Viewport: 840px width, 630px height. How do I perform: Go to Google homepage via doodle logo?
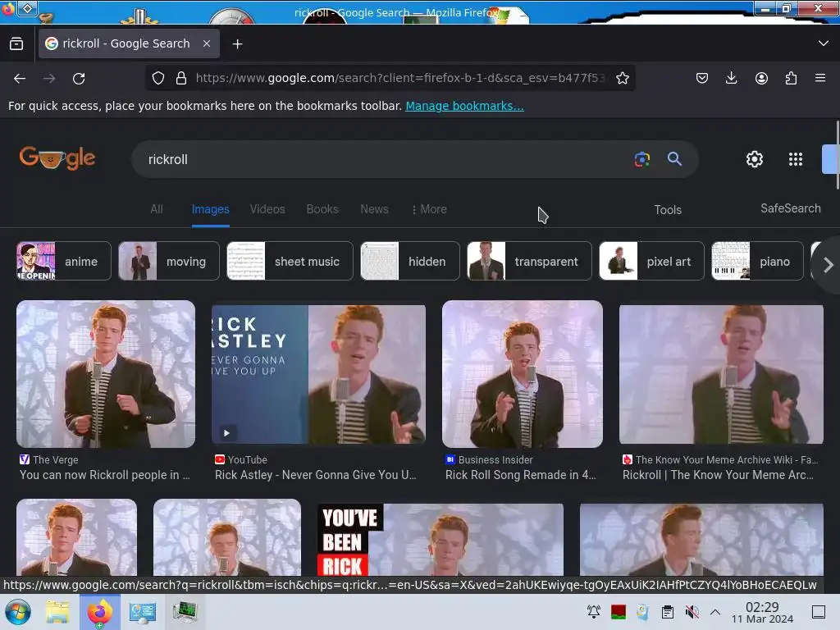point(57,158)
